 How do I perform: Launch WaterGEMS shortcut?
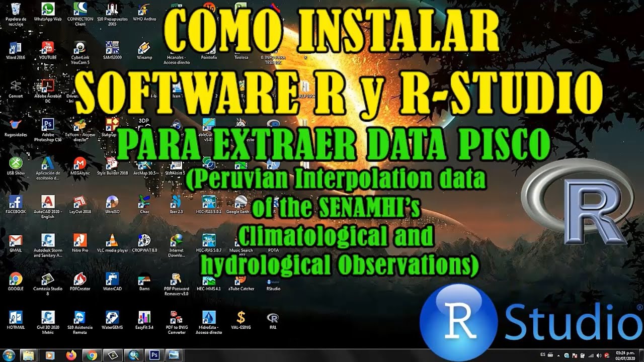pos(112,321)
